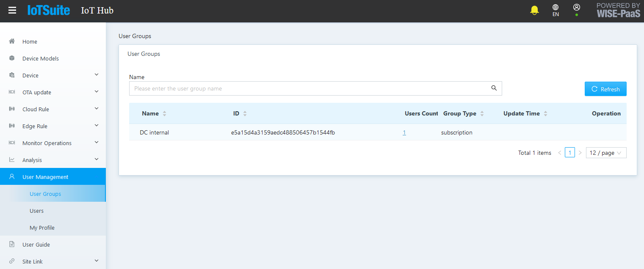Click the Device Models cube icon
This screenshot has height=269, width=644.
pyautogui.click(x=12, y=58)
